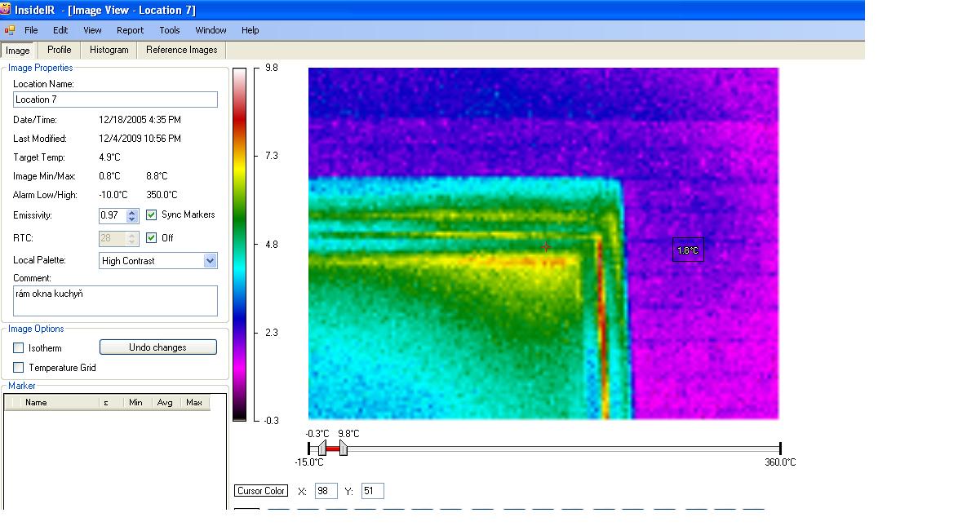The width and height of the screenshot is (980, 526).
Task: Click the InsideIR application icon in title bar
Action: click(6, 11)
